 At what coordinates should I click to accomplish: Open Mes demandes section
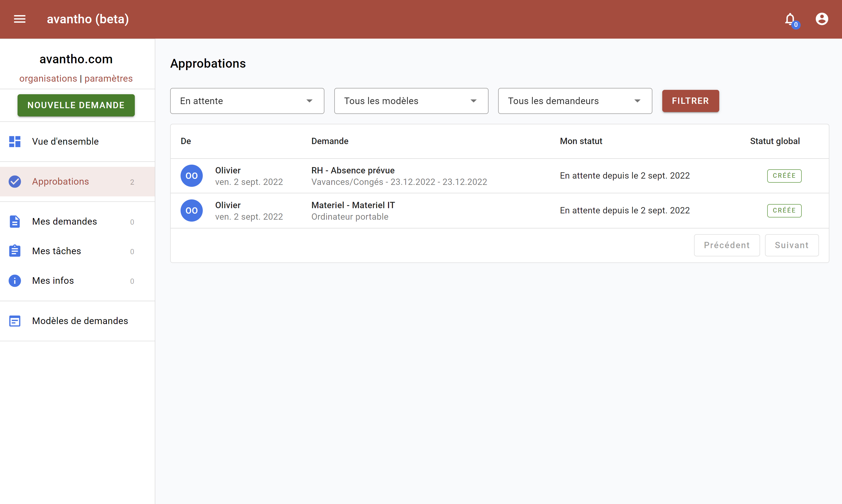point(78,222)
